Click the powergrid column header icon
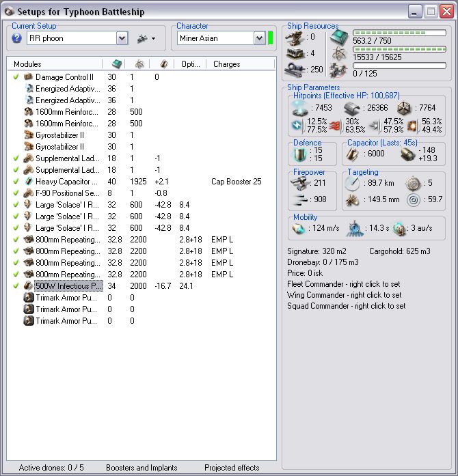The image size is (458, 476). click(x=139, y=64)
